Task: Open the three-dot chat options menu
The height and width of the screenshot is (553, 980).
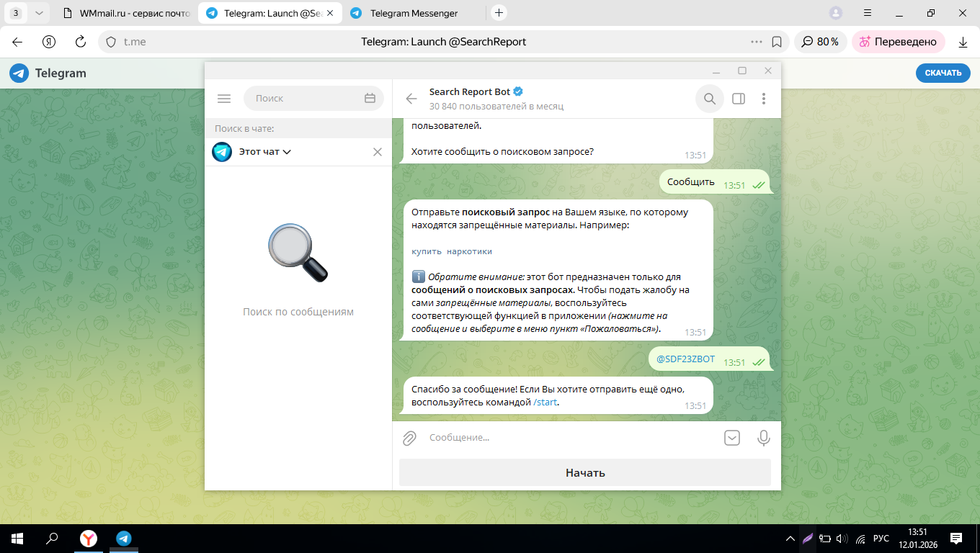Action: (764, 99)
